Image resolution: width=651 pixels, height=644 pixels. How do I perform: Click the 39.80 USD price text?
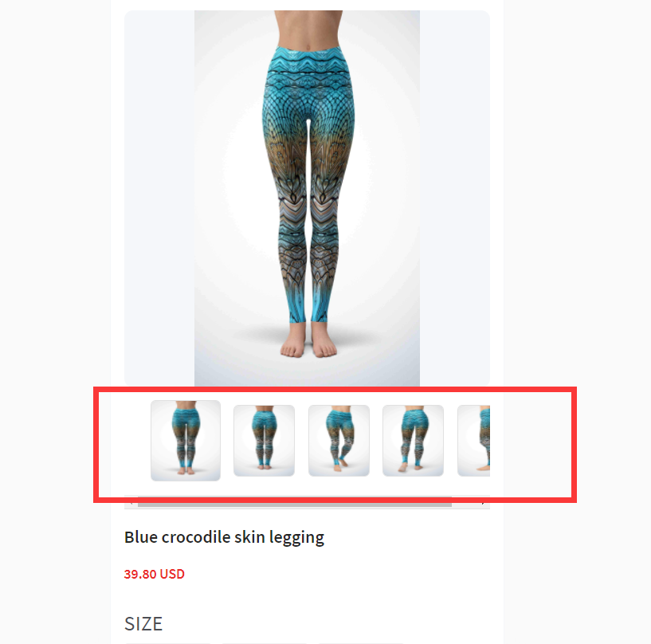[x=154, y=574]
